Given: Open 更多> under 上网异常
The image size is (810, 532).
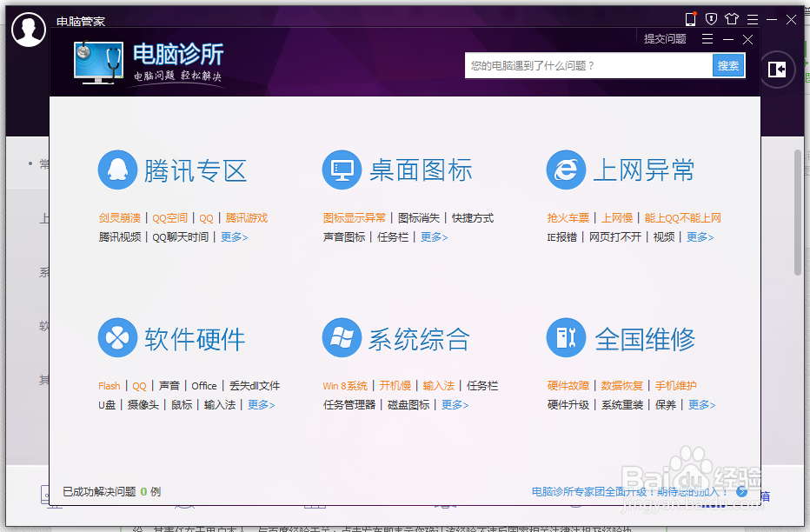Looking at the screenshot, I should pos(700,237).
